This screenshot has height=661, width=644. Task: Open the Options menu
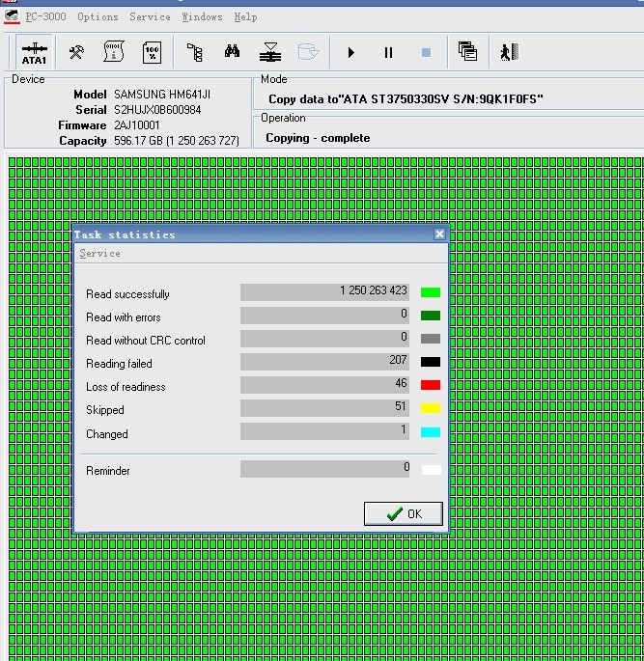coord(98,16)
